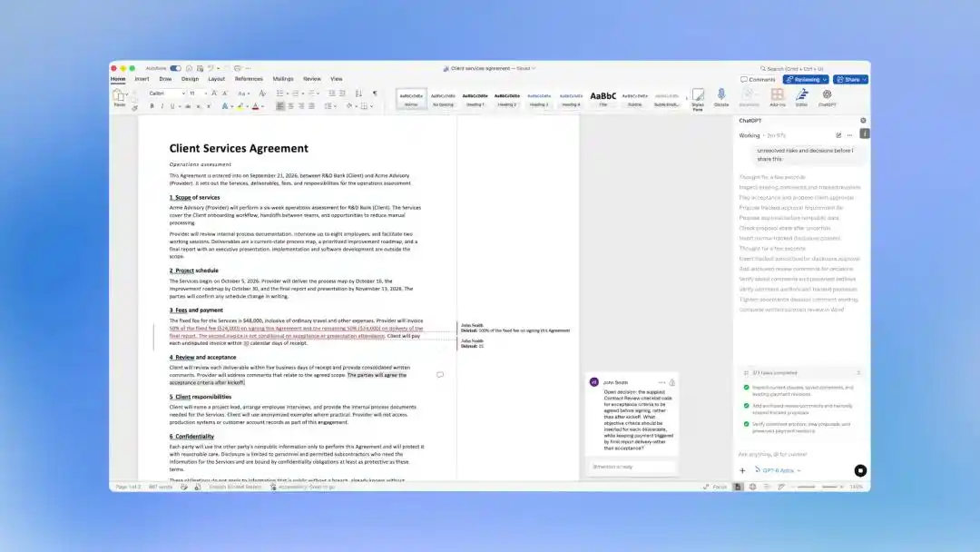Image resolution: width=980 pixels, height=552 pixels.
Task: Click the comment balloon beside section 4
Action: click(440, 375)
